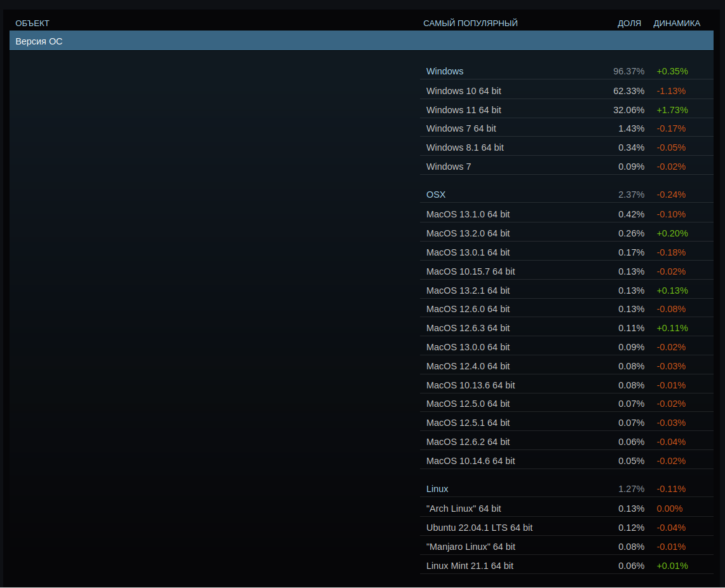Click the 96.37% Windows share value
This screenshot has width=725, height=588.
tap(628, 71)
